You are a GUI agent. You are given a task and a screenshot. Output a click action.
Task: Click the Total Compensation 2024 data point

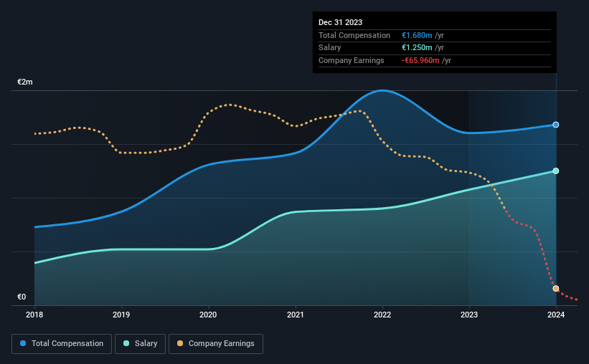point(555,125)
